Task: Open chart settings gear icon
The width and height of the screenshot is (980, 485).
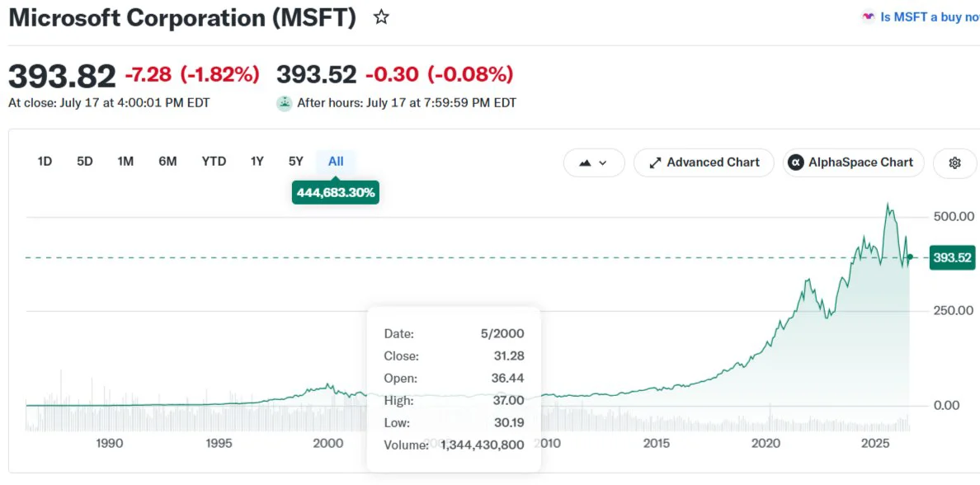Action: click(x=954, y=163)
